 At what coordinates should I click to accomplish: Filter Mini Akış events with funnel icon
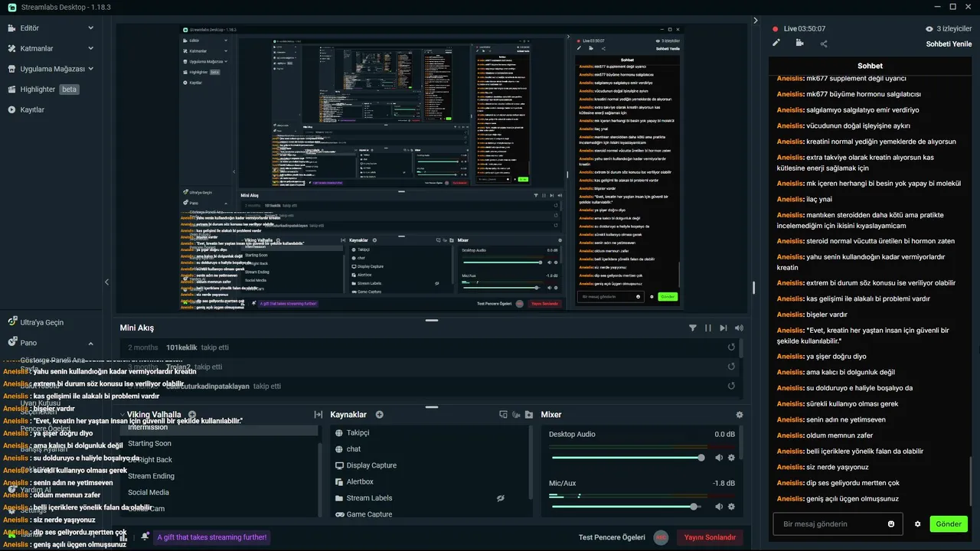coord(693,328)
